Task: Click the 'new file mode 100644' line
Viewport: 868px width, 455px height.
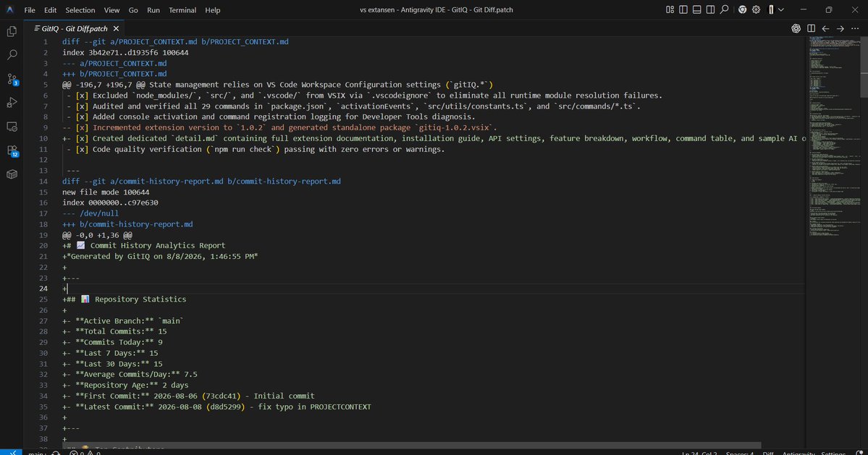Action: [x=106, y=192]
